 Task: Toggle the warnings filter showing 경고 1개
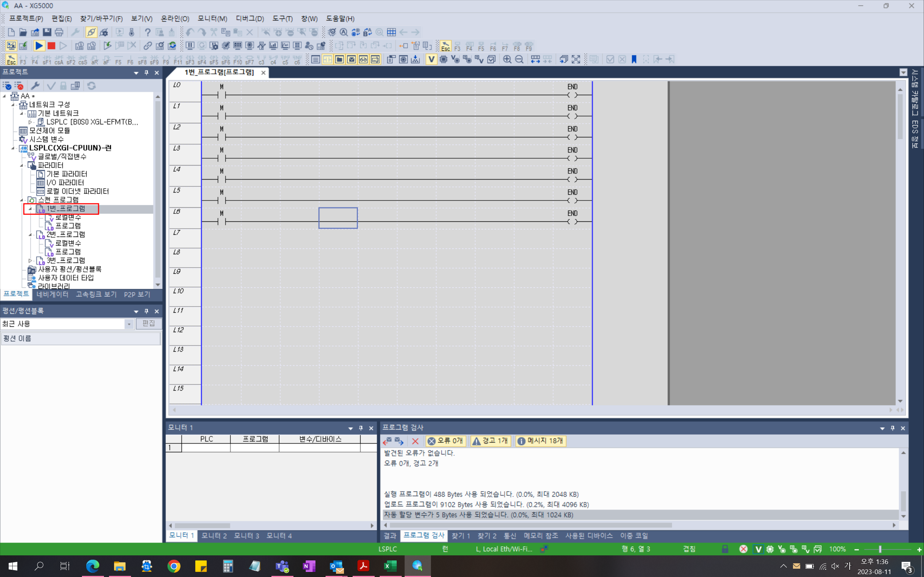click(491, 441)
